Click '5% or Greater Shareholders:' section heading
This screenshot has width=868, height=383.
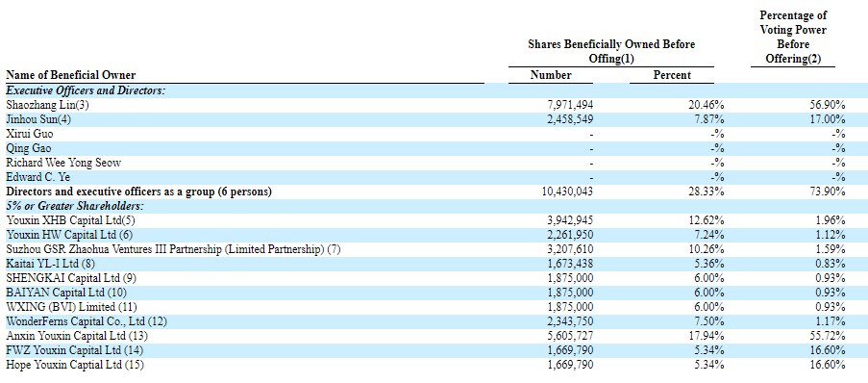(x=75, y=206)
